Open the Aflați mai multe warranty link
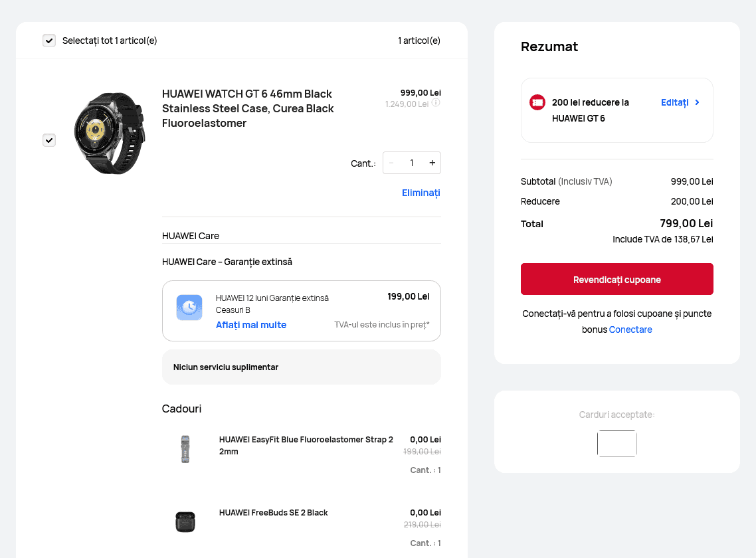The width and height of the screenshot is (756, 558). [250, 325]
